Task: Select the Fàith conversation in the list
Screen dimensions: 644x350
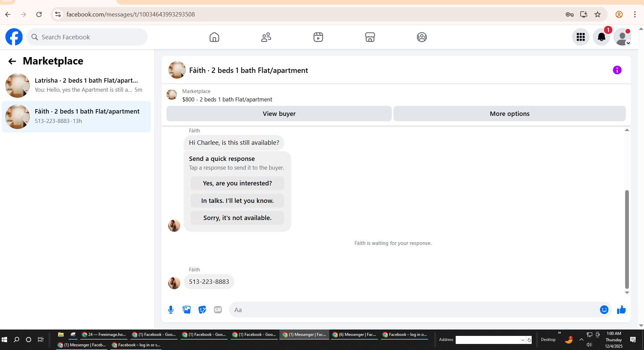Action: [76, 117]
